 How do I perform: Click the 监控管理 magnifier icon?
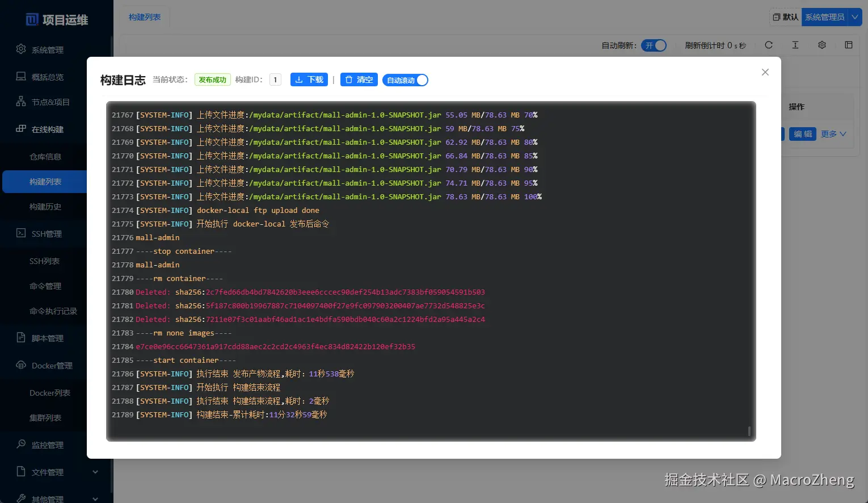tap(21, 444)
